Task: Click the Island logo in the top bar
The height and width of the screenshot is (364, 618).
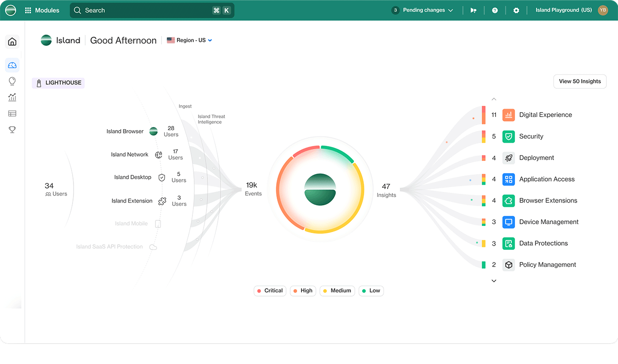Action: 10,10
